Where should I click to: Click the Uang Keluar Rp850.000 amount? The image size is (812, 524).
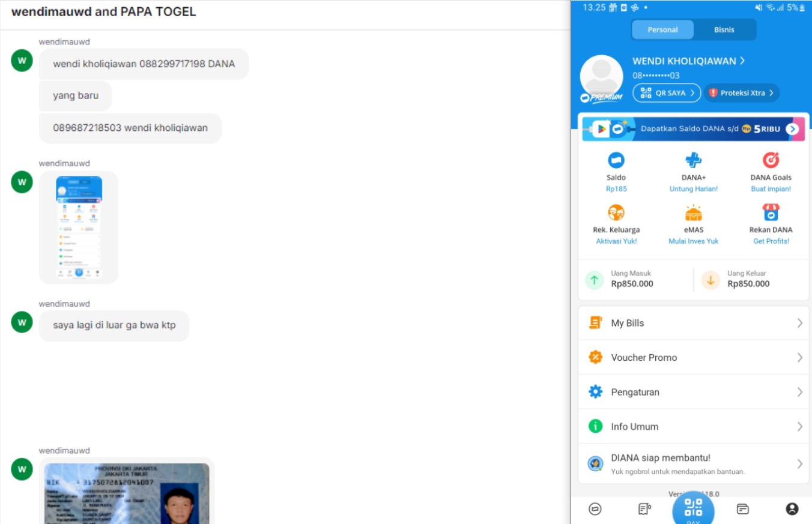tap(748, 284)
